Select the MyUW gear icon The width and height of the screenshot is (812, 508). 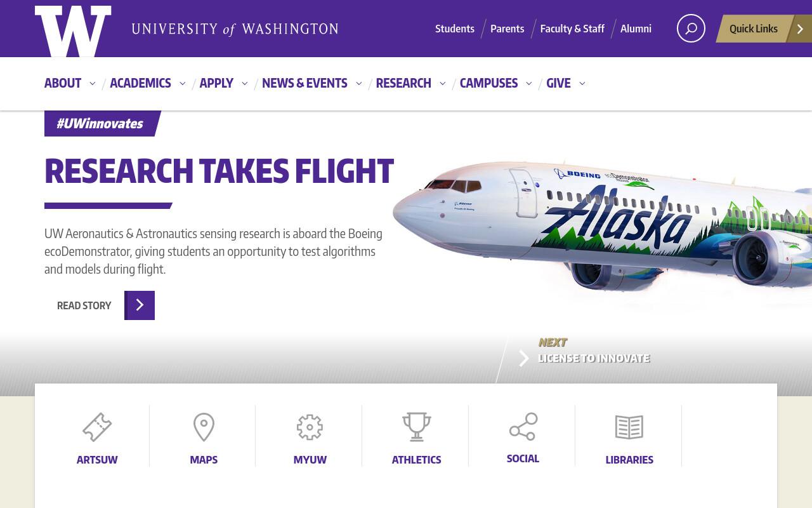point(310,427)
